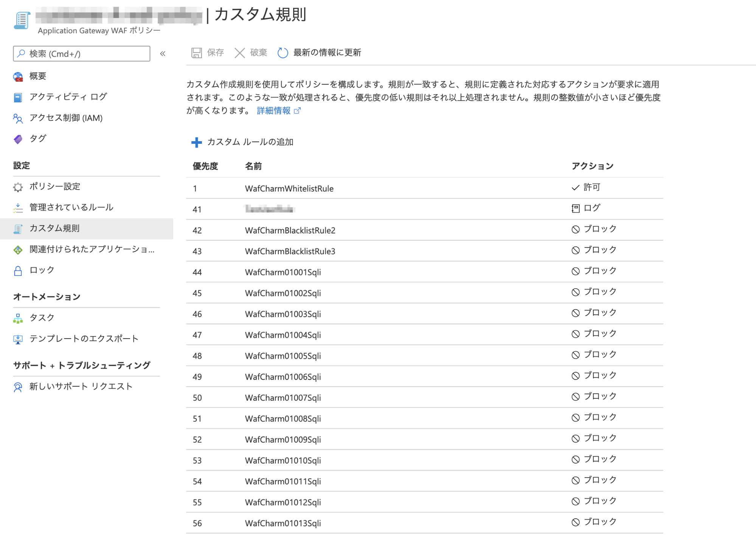
Task: Click the テンプレートのエクスポート monitor icon
Action: (x=18, y=339)
